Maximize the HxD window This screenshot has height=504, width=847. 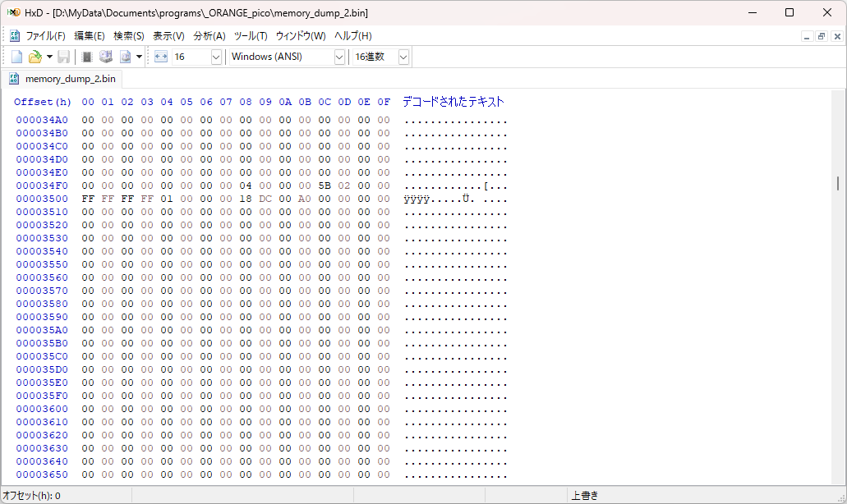[x=789, y=12]
